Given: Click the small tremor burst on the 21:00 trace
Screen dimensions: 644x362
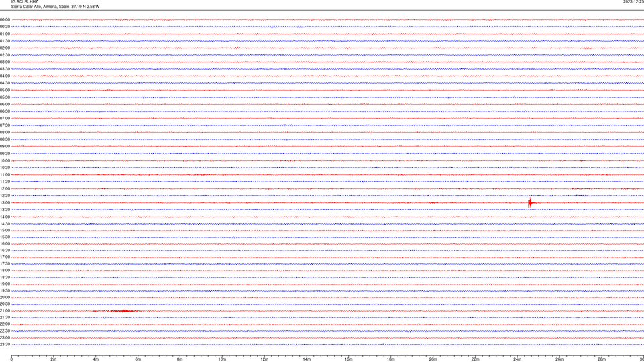Looking at the screenshot, I should coord(125,311).
